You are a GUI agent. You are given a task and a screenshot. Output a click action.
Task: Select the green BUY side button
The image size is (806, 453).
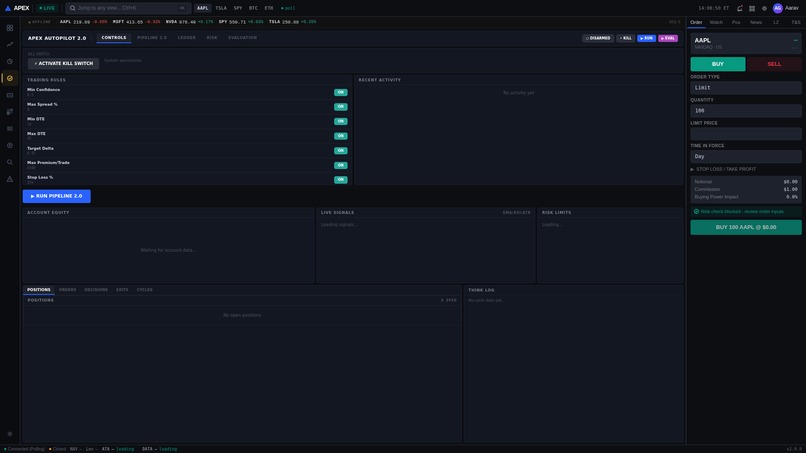click(718, 64)
